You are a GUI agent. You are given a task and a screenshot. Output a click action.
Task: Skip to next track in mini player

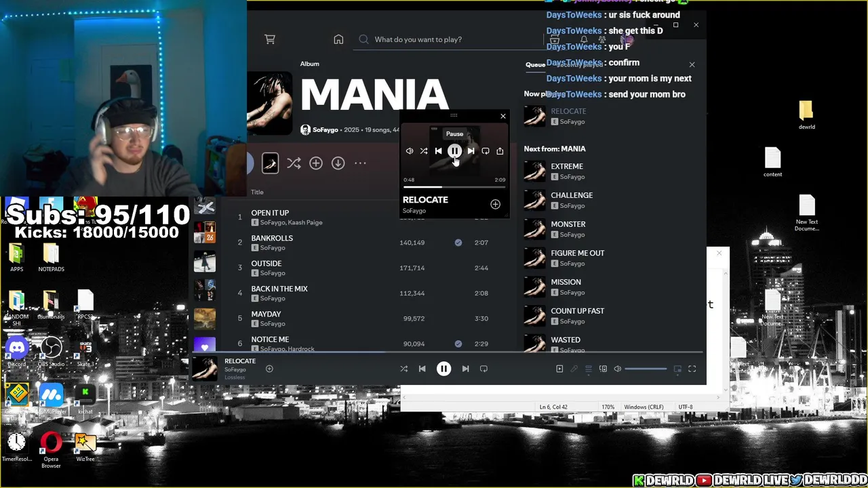[x=471, y=151]
